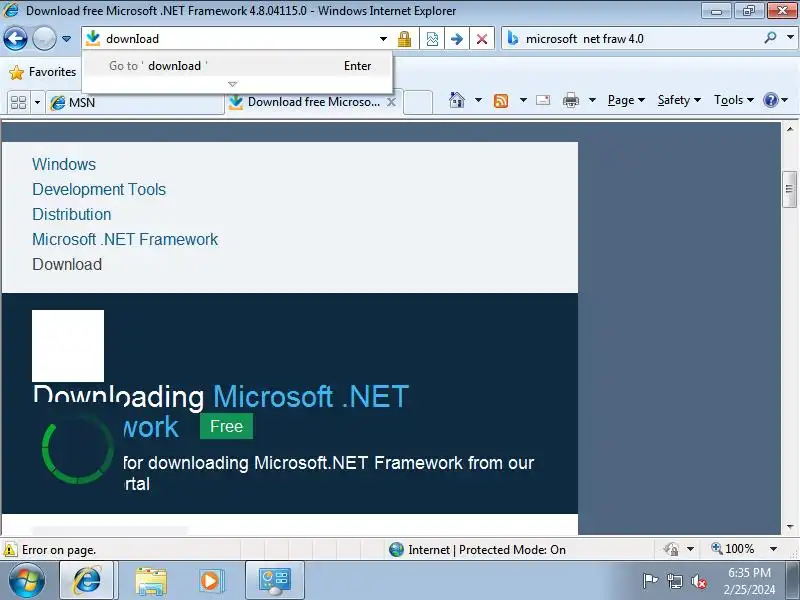Click the scrollbar up arrow
Screen dimensions: 800x600
789,130
